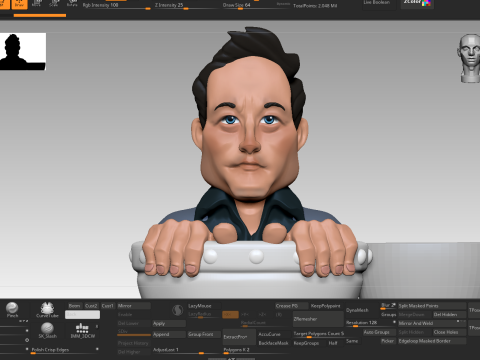Adjust the DynaMesh Resolution slider
Screen dimensions: 480x360
pos(371,323)
